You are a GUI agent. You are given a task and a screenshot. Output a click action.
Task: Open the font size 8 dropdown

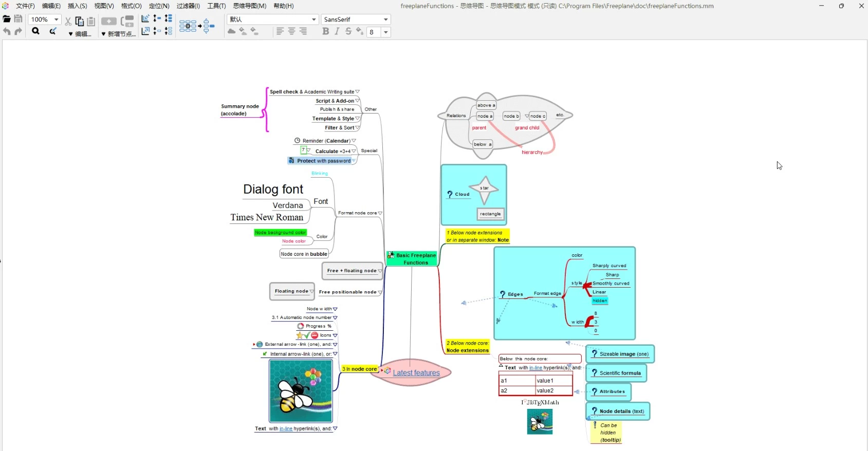point(385,32)
